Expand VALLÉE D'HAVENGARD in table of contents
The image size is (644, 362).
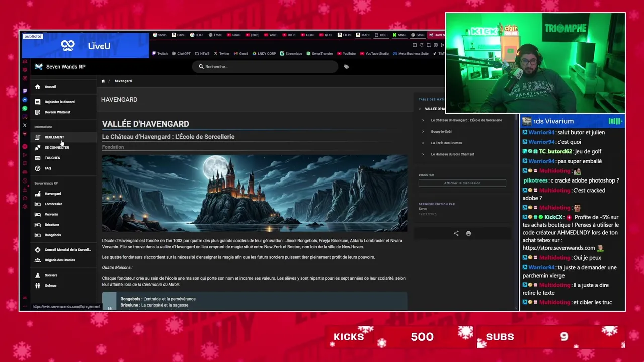(x=420, y=109)
